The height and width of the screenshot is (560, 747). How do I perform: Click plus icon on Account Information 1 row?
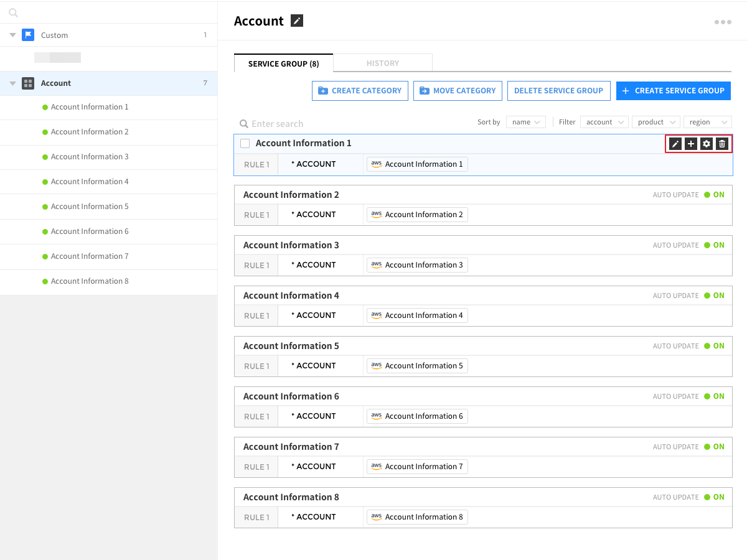click(x=691, y=144)
